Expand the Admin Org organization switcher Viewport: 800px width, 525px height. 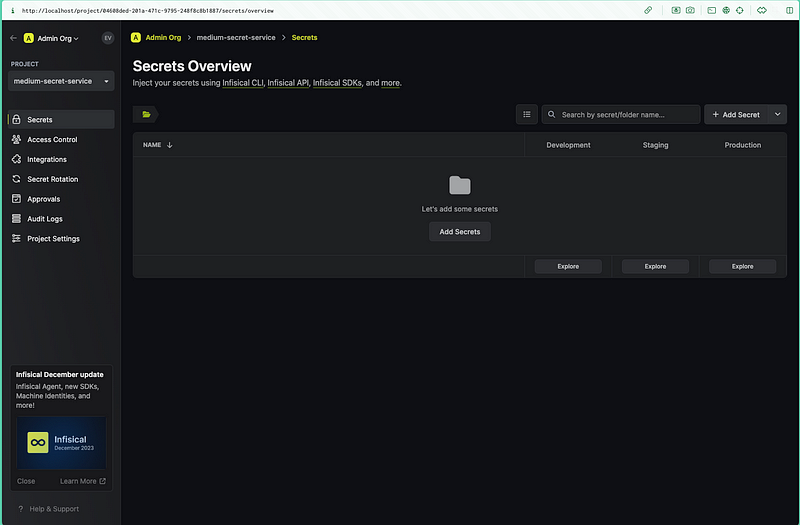[x=58, y=38]
